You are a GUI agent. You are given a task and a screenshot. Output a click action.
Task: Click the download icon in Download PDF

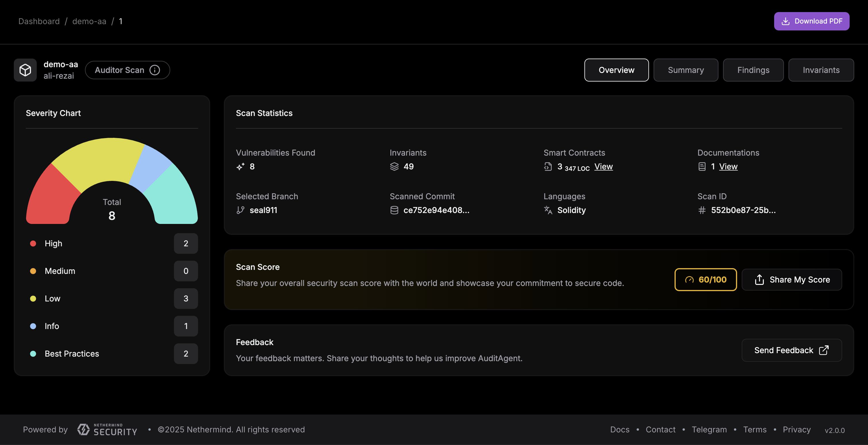click(x=785, y=21)
